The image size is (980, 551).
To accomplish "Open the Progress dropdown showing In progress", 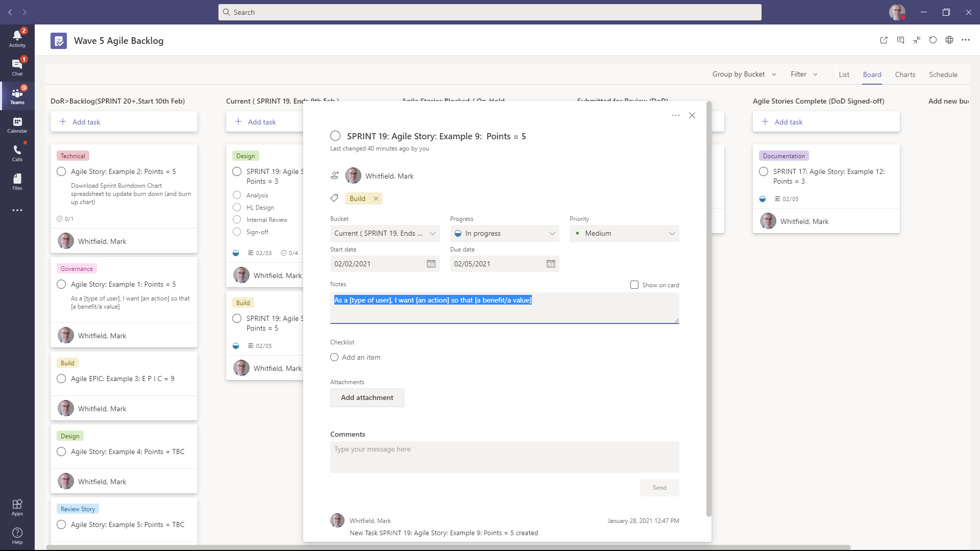I will click(504, 233).
